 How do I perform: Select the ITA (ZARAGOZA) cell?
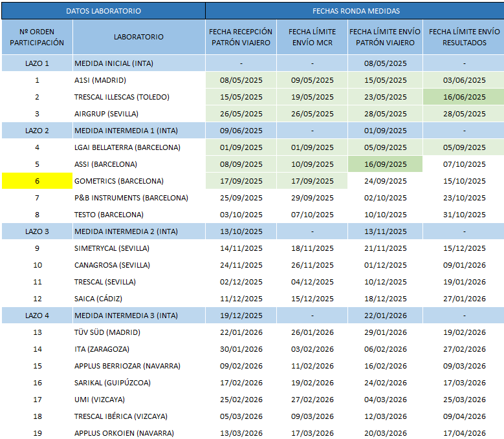coord(139,349)
